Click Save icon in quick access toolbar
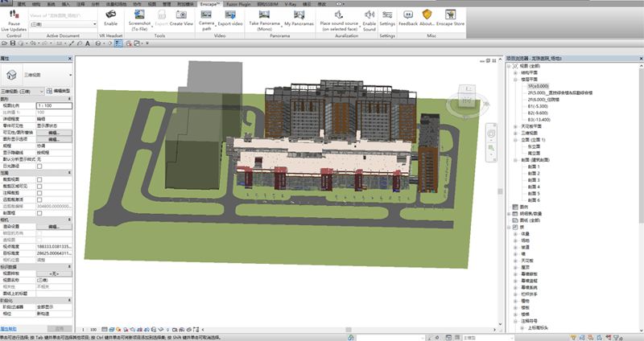Image resolution: width=644 pixels, height=341 pixels. (x=13, y=43)
